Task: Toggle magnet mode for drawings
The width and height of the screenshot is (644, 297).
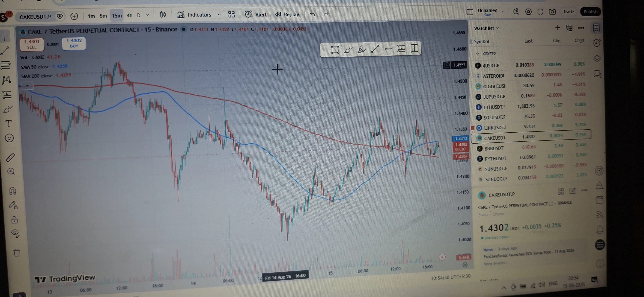Action: pyautogui.click(x=12, y=191)
